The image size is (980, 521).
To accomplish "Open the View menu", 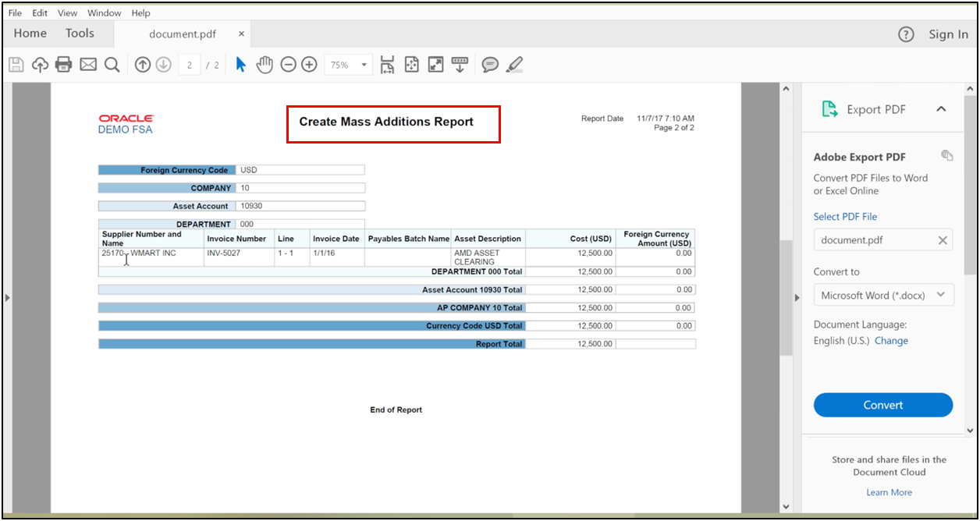I will coord(67,12).
